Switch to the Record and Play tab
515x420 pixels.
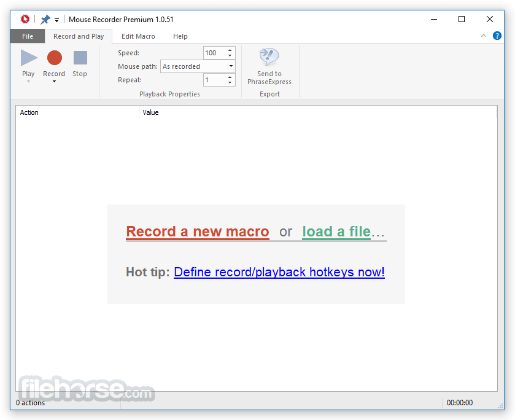[x=79, y=36]
